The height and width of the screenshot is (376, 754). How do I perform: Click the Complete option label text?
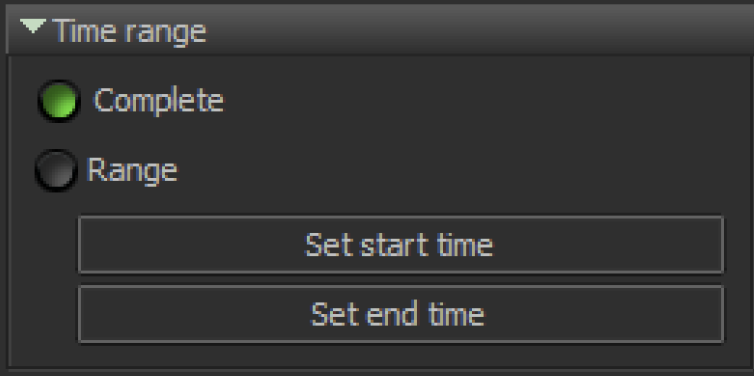pyautogui.click(x=158, y=101)
